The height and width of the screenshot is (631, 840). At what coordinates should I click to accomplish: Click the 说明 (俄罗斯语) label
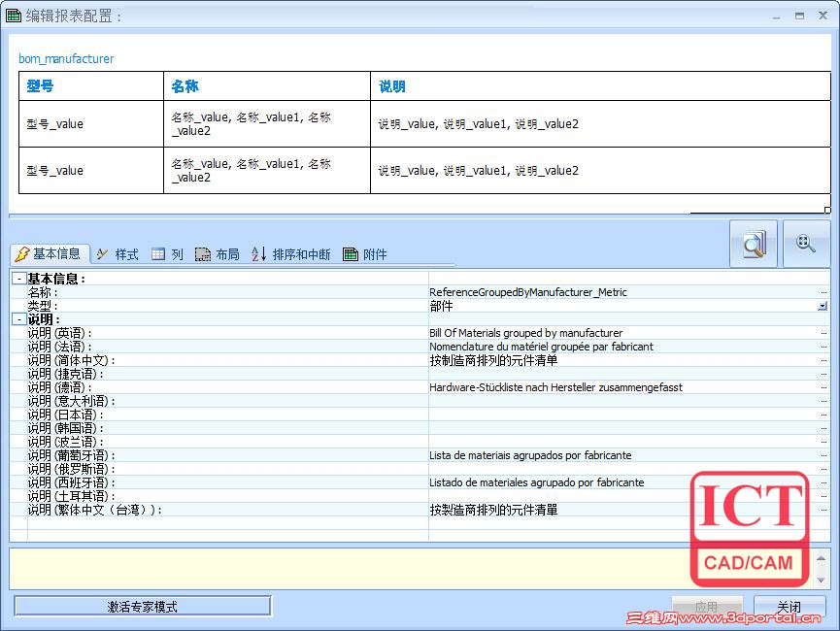coord(71,469)
